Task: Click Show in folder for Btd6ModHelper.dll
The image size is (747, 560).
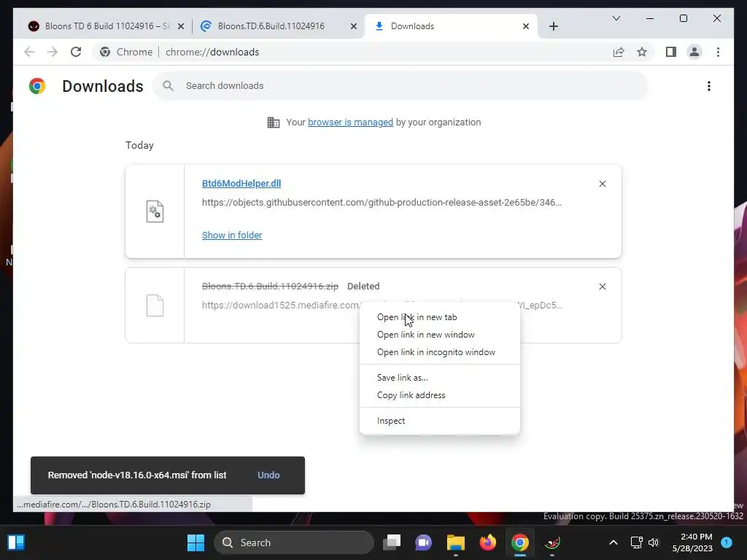Action: [232, 236]
